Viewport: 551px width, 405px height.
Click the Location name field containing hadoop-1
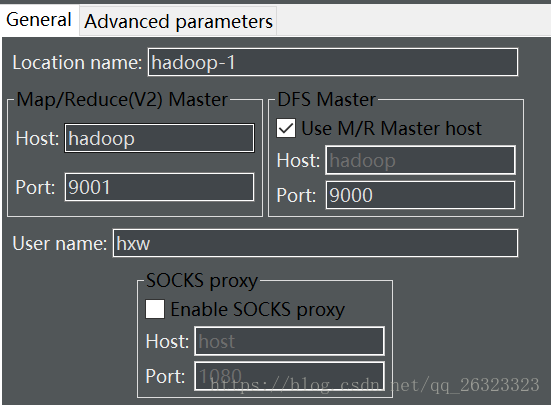[x=333, y=63]
